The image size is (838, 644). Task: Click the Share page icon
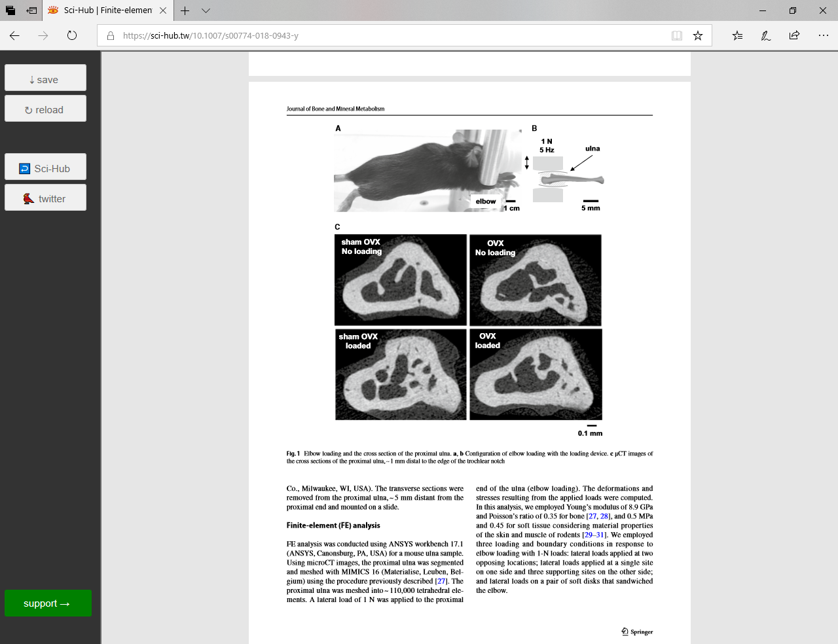coord(794,35)
